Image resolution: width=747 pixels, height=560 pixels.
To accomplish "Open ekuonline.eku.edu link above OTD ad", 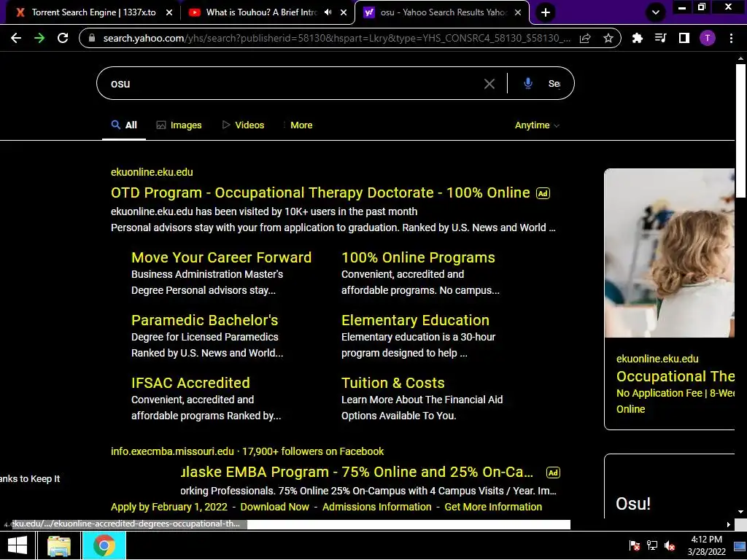I will [152, 172].
